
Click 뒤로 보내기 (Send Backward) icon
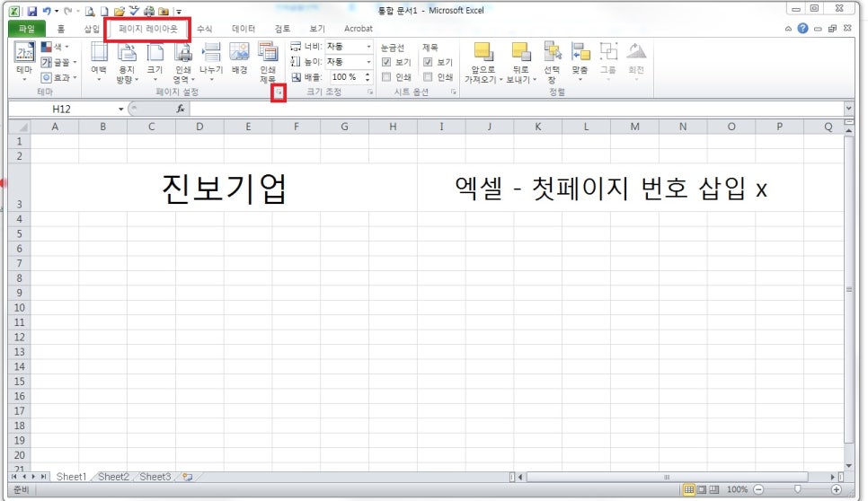(520, 53)
